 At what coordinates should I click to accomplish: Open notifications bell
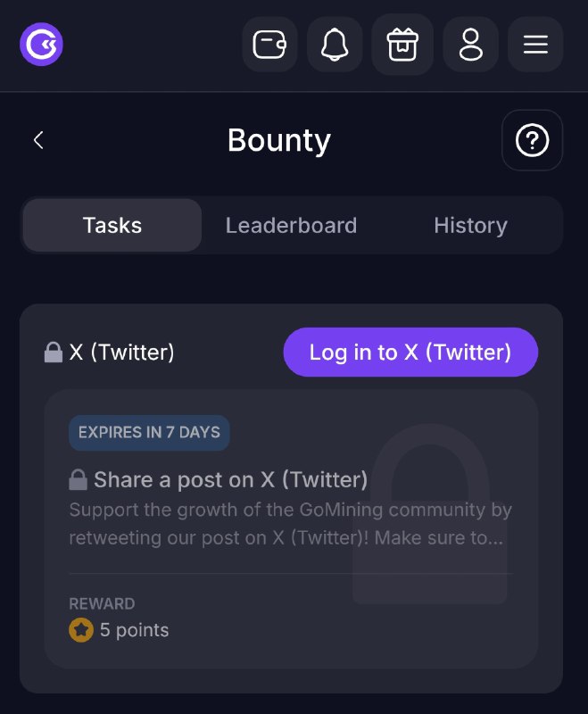(335, 44)
